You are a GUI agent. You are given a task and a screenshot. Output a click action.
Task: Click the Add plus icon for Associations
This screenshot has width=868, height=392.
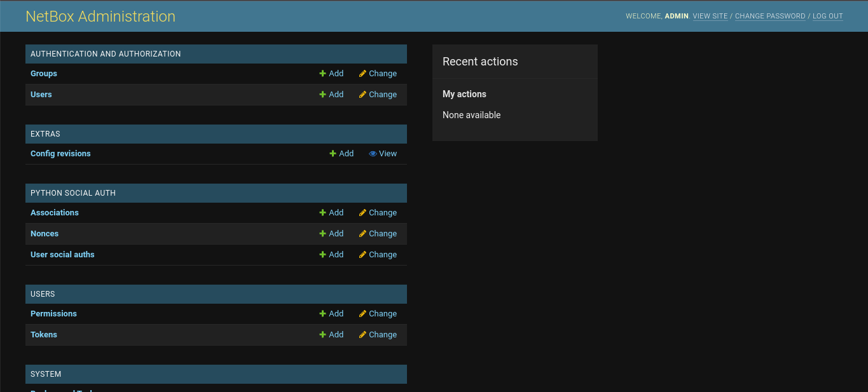322,212
